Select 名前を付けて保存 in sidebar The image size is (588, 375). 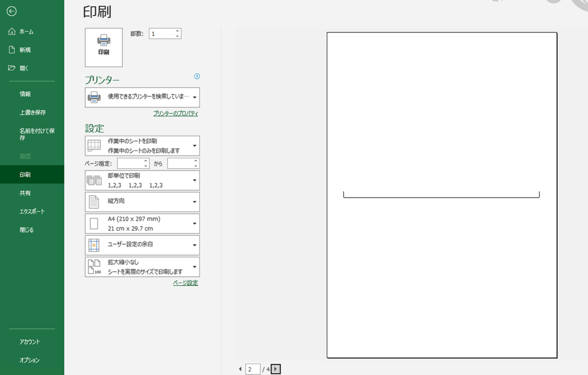pos(36,134)
